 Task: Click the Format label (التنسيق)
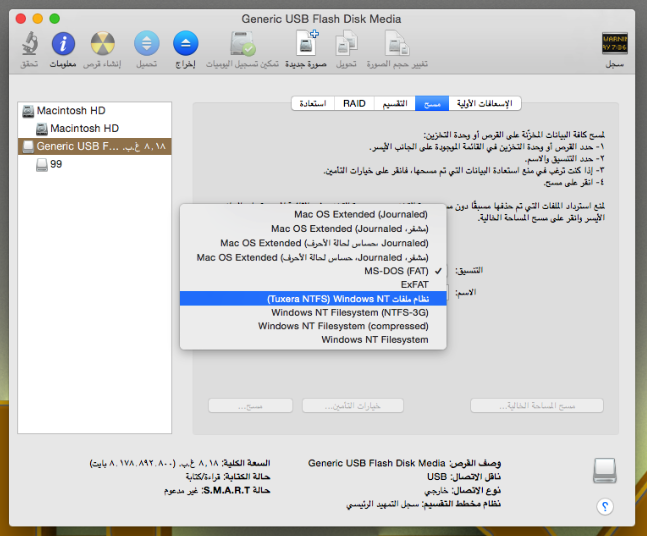[469, 271]
